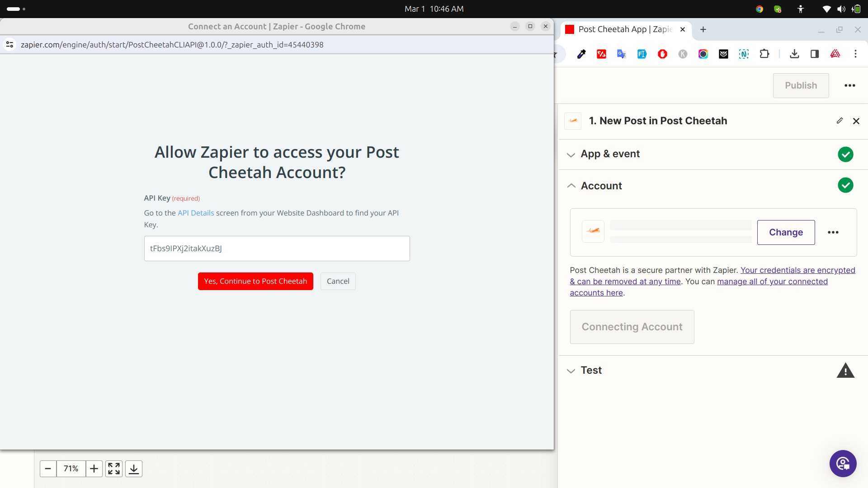Viewport: 868px width, 488px height.
Task: Click the zoom in plus button
Action: pos(94,469)
